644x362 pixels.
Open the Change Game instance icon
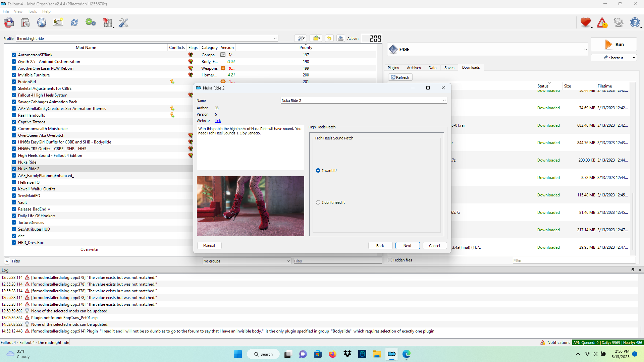pyautogui.click(x=9, y=22)
